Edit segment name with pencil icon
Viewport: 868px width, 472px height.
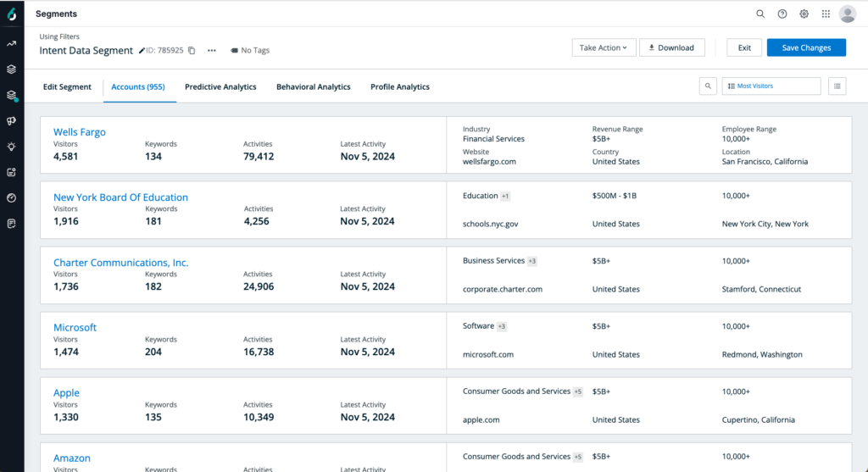[x=142, y=50]
